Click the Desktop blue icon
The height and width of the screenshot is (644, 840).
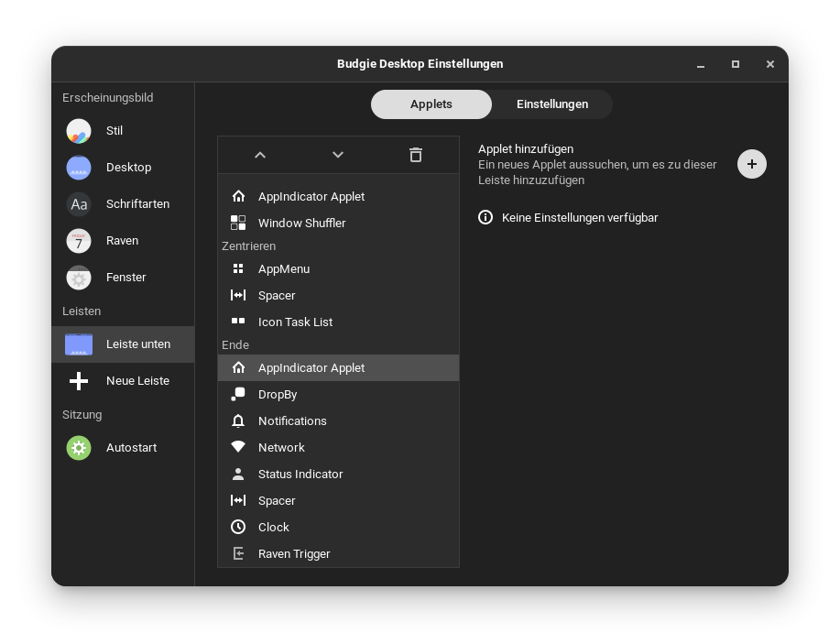point(79,168)
